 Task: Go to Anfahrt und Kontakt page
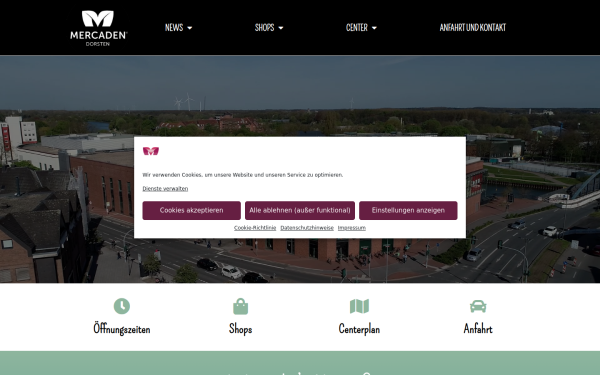point(473,28)
